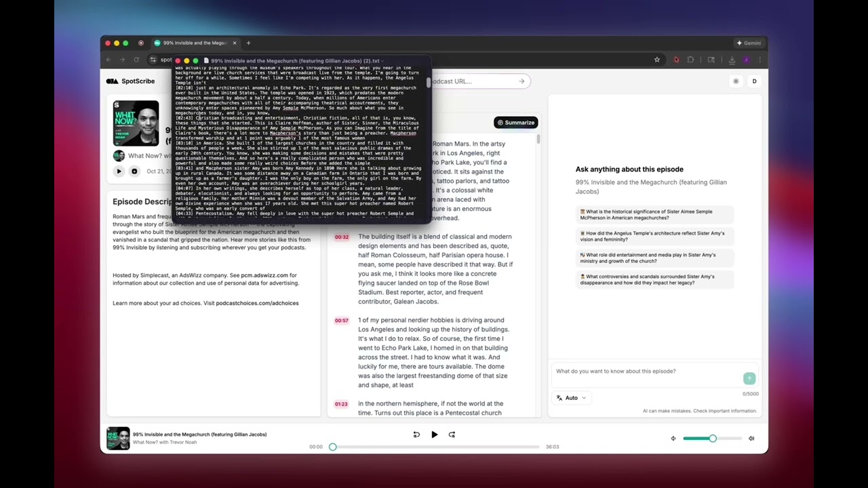This screenshot has height=488, width=868.
Task: Open the podcastchoices.com/adchoices link
Action: click(x=257, y=303)
